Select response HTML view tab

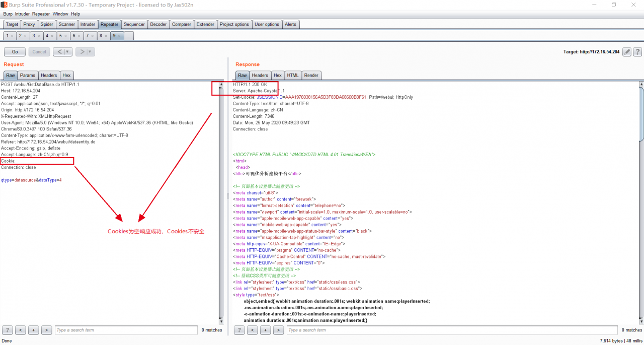point(293,75)
